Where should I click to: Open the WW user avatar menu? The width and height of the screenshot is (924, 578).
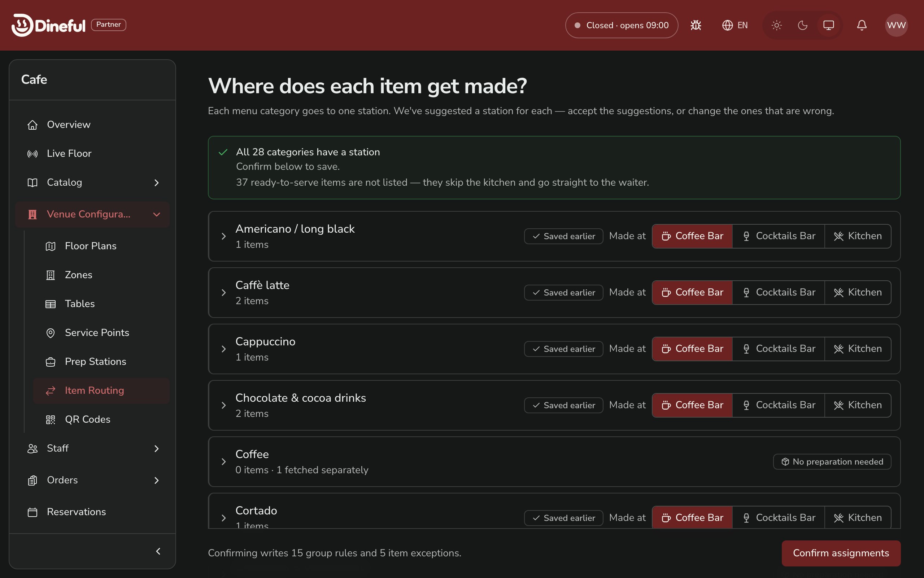point(896,25)
